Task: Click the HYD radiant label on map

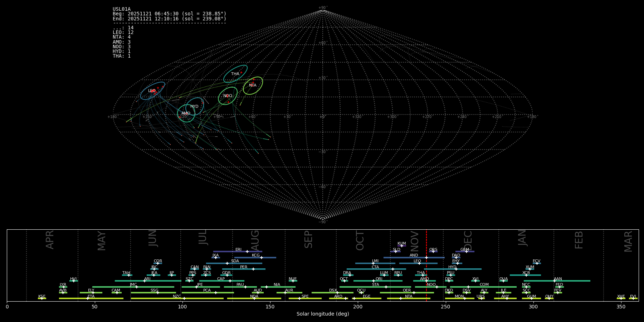Action: click(x=194, y=106)
